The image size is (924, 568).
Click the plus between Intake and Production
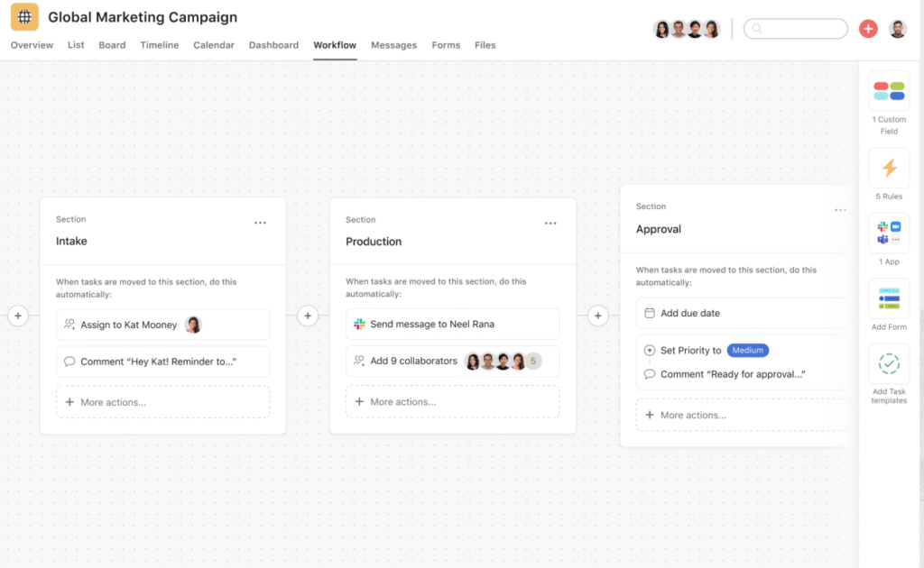click(x=308, y=316)
